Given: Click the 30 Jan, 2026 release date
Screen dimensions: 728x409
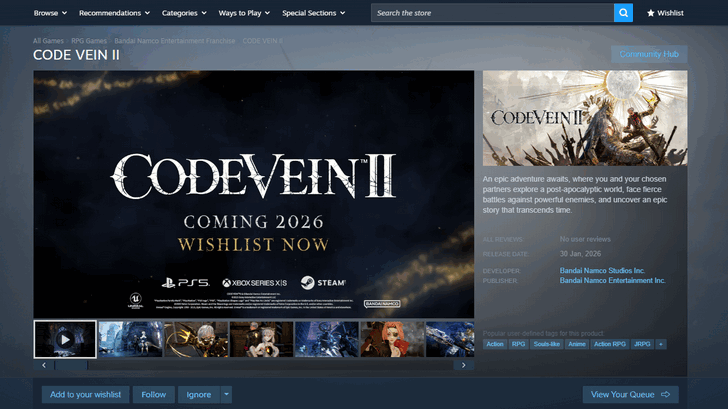Looking at the screenshot, I should 580,254.
